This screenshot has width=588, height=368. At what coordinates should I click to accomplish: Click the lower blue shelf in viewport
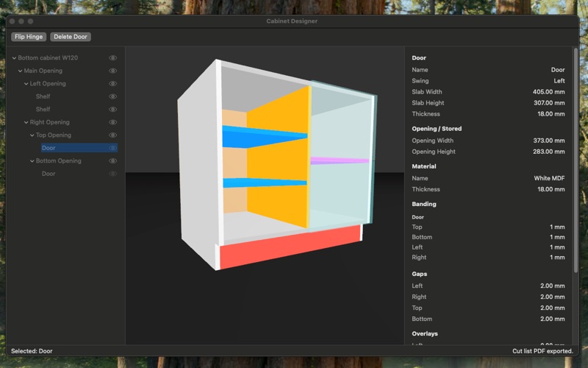[x=265, y=183]
